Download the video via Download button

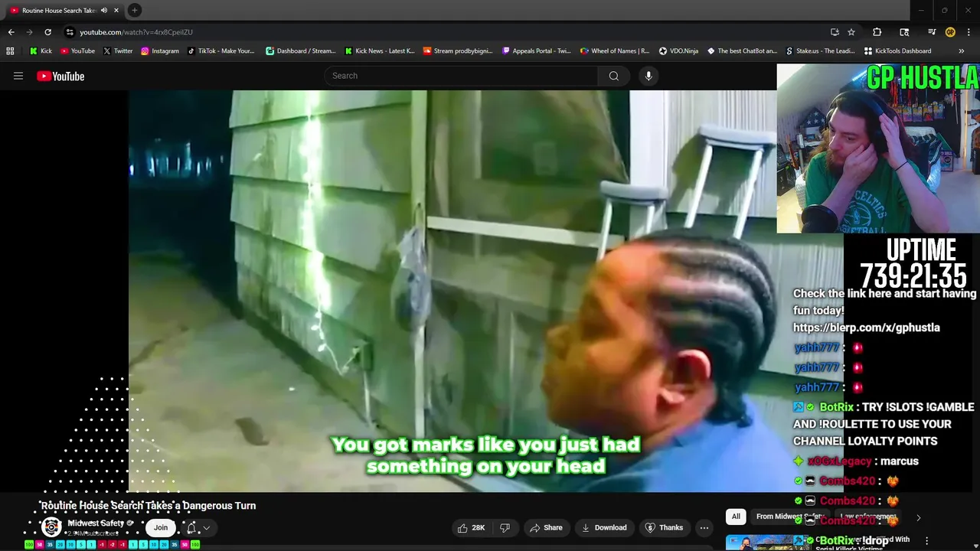point(604,527)
